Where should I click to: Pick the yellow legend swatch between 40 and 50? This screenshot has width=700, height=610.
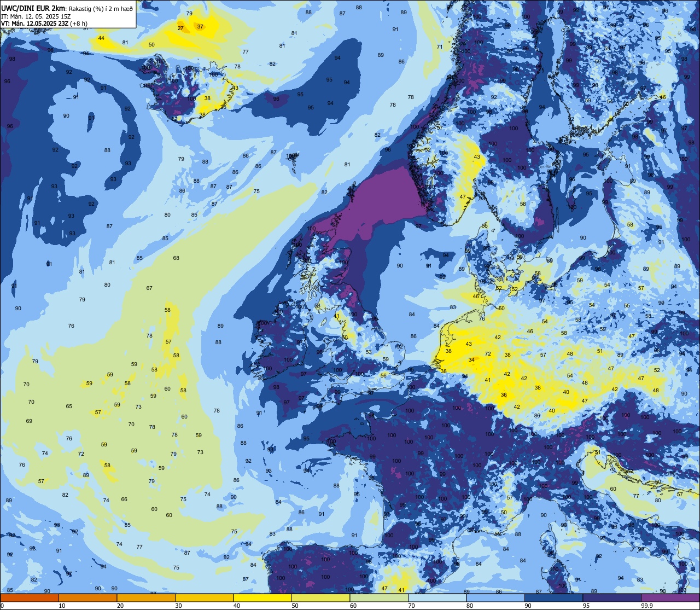(x=262, y=597)
